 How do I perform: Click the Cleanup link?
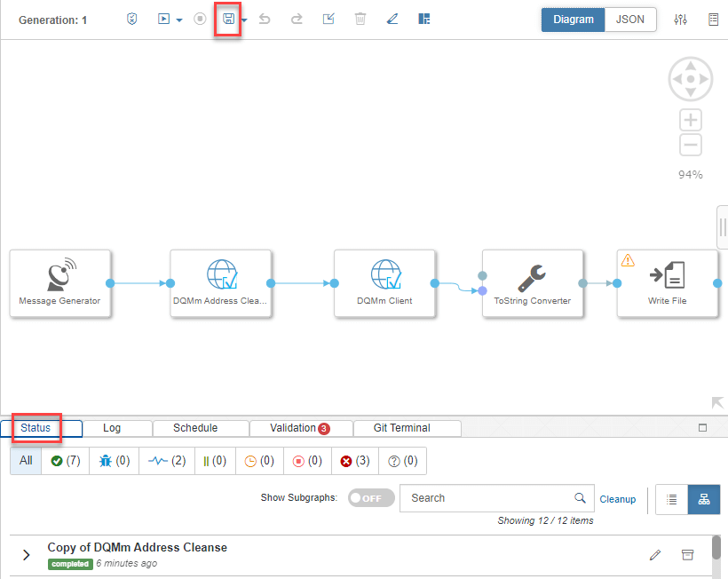point(618,499)
